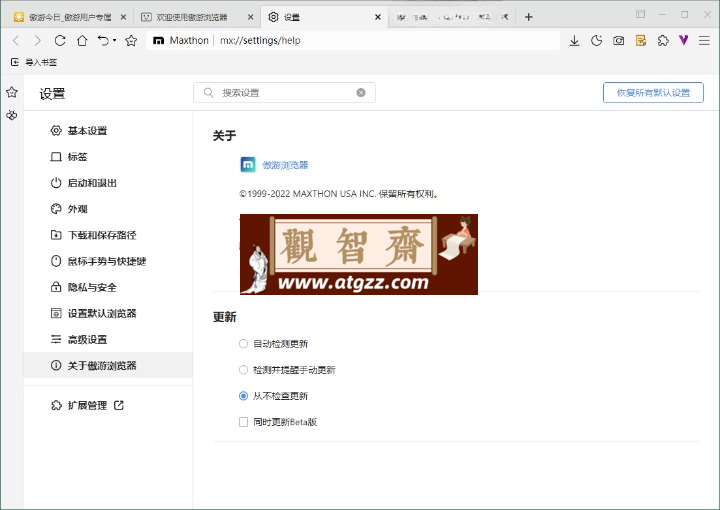The width and height of the screenshot is (720, 510).
Task: Click the purple V extension icon
Action: click(x=684, y=40)
